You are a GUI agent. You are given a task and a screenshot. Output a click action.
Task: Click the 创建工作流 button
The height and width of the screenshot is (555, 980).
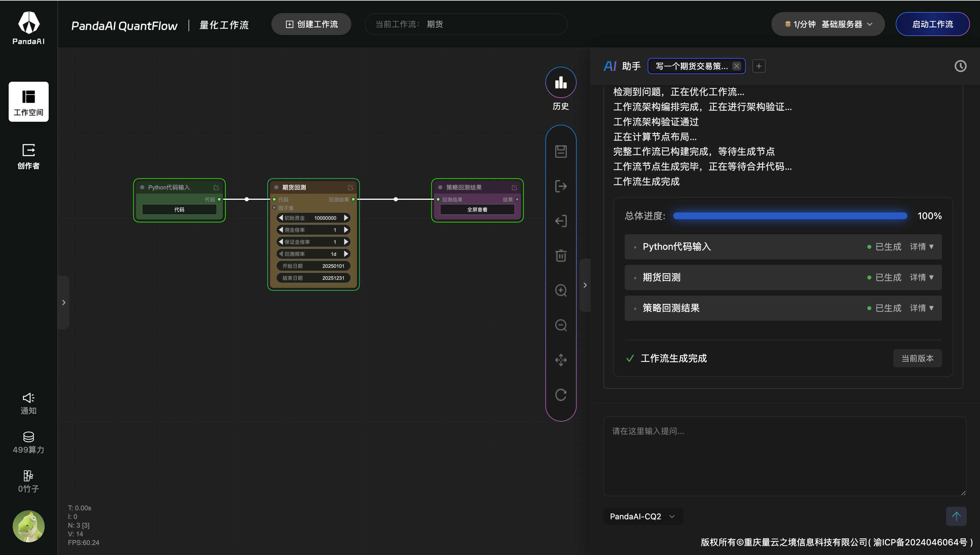(x=311, y=24)
